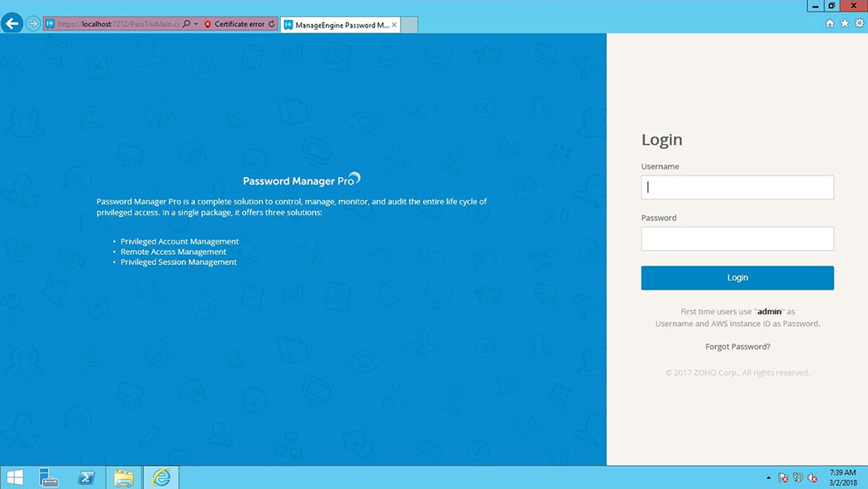Screen dimensions: 868x489
Task: Select the localhost URL address field
Action: point(118,24)
